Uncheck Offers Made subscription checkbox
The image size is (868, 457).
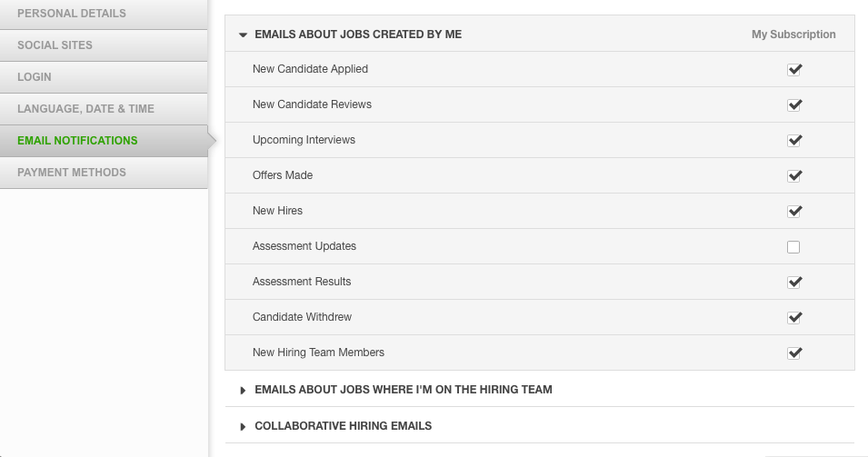(794, 175)
